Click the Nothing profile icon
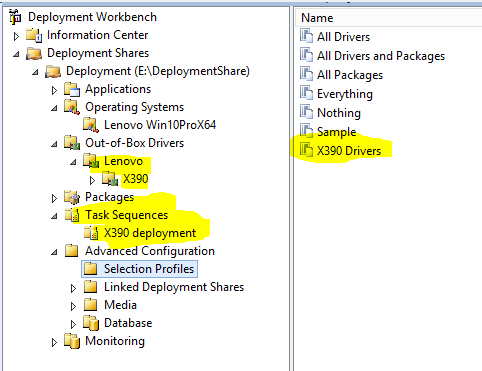This screenshot has height=371, width=482. point(306,112)
